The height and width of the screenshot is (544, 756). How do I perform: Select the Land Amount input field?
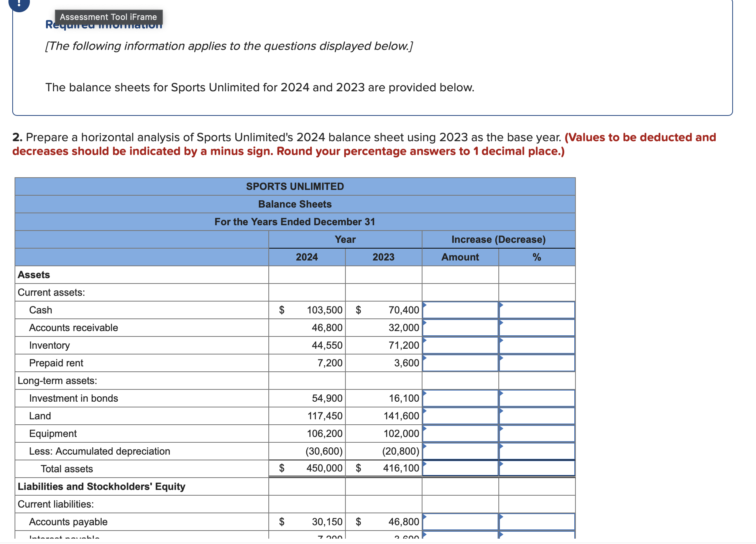tap(460, 415)
